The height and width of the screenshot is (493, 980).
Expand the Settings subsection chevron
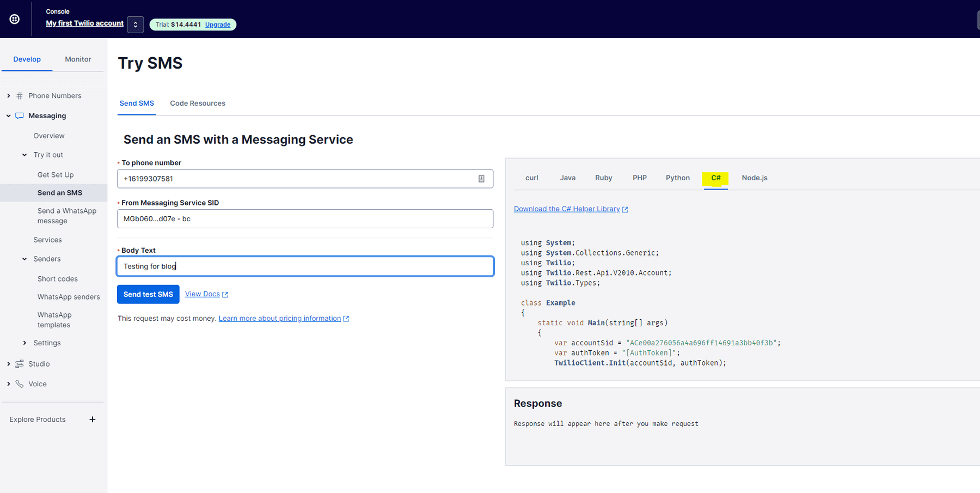point(24,343)
